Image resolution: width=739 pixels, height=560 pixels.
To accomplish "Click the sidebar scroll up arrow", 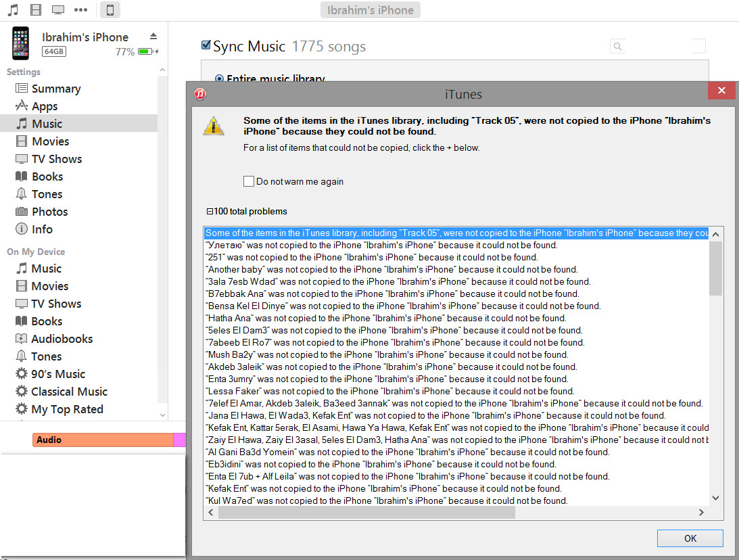I will pos(162,70).
